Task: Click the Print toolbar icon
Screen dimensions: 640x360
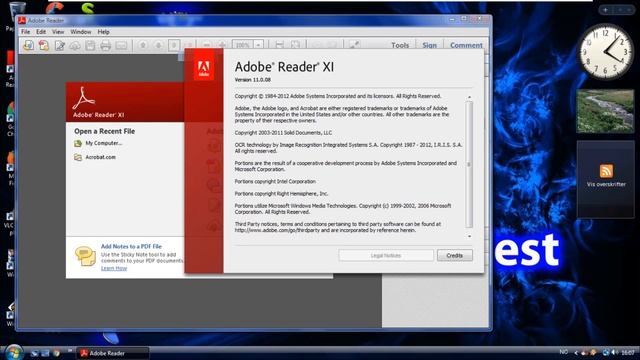Action: pyautogui.click(x=106, y=45)
